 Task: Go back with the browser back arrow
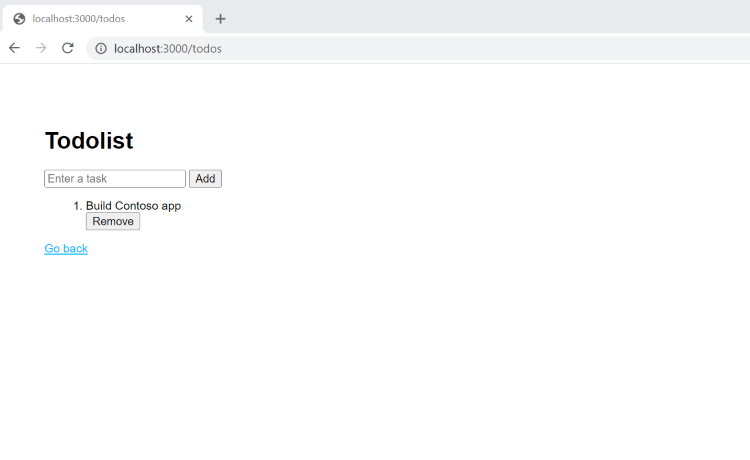coord(14,48)
